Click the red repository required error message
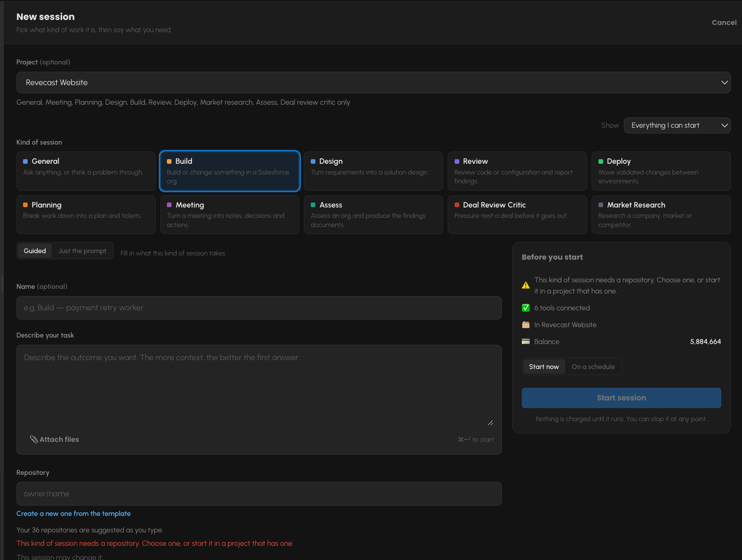Viewport: 742px width, 560px height. (x=155, y=544)
